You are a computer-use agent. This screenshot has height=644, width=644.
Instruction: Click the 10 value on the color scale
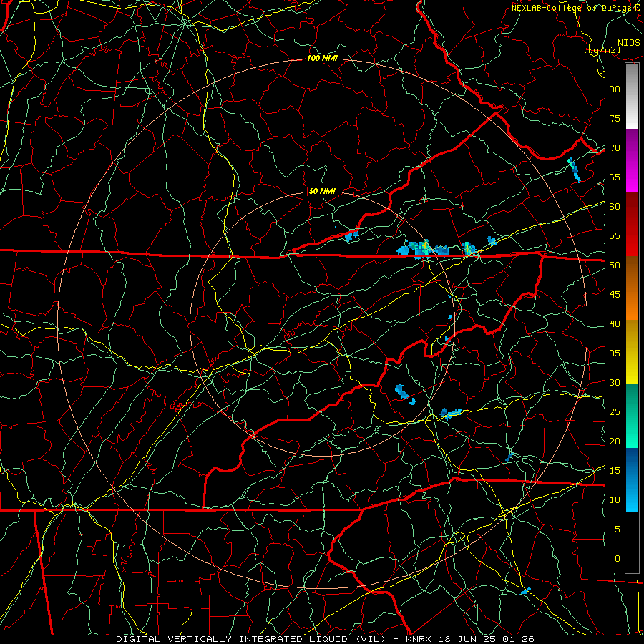615,500
